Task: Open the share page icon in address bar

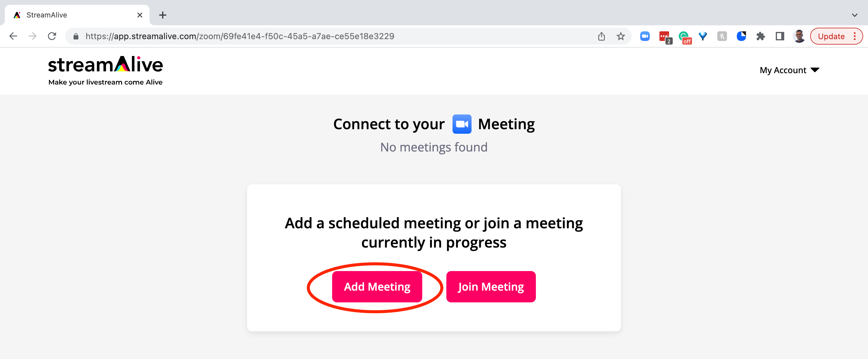Action: click(602, 36)
